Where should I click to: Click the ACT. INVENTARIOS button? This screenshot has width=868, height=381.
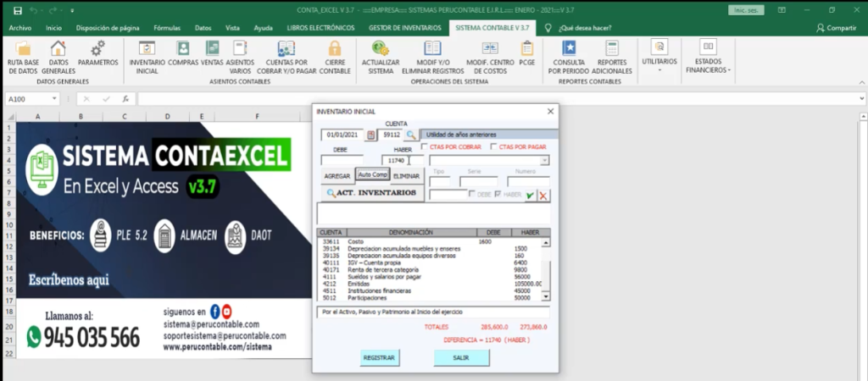[x=373, y=193]
